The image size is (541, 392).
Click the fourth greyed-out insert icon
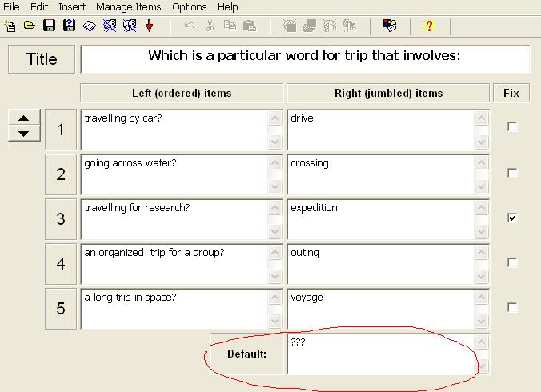pyautogui.click(x=350, y=26)
